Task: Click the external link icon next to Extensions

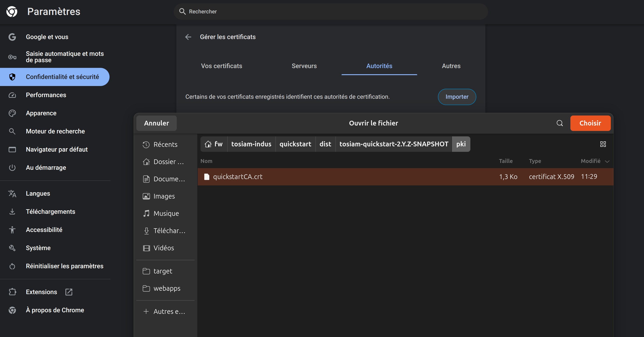Action: click(x=69, y=292)
